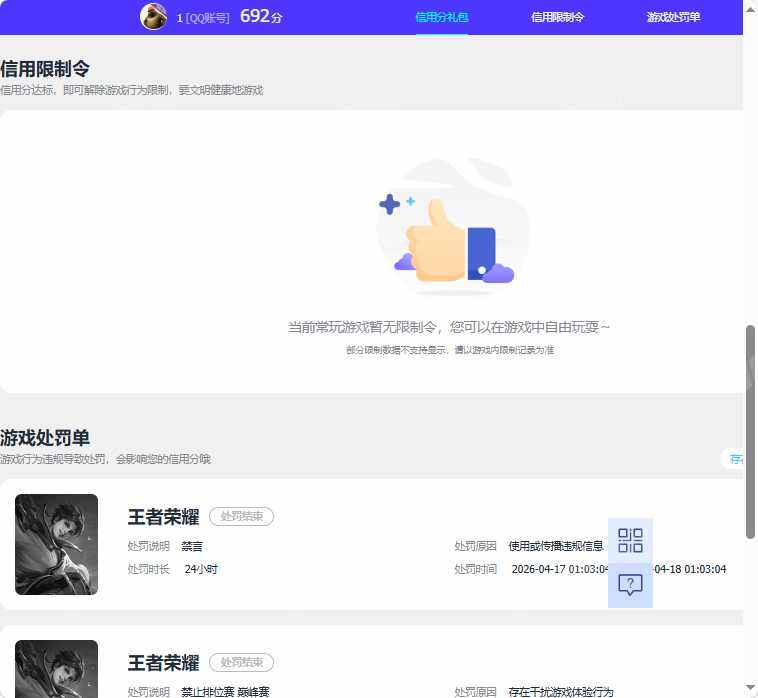The width and height of the screenshot is (758, 698).
Task: Click the 处罚时间 label
Action: pyautogui.click(x=476, y=569)
